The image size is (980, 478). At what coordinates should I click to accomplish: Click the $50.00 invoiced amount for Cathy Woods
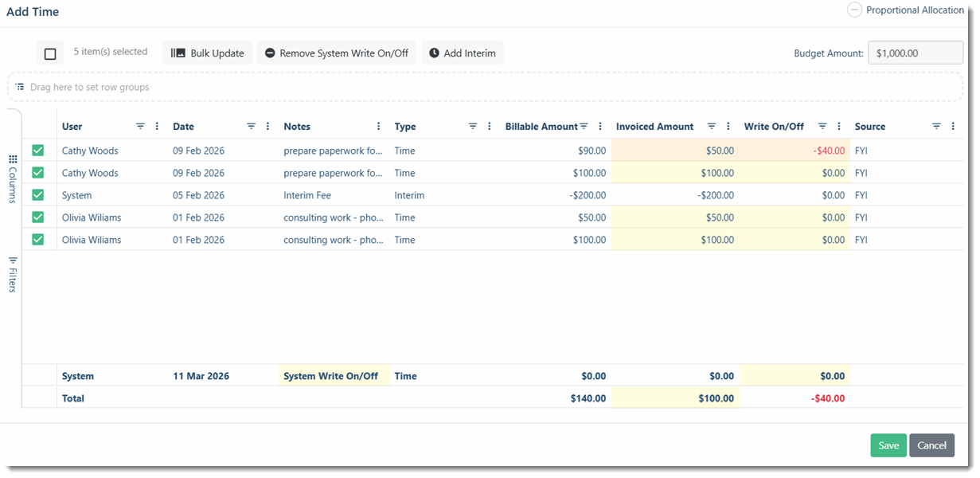tap(675, 151)
